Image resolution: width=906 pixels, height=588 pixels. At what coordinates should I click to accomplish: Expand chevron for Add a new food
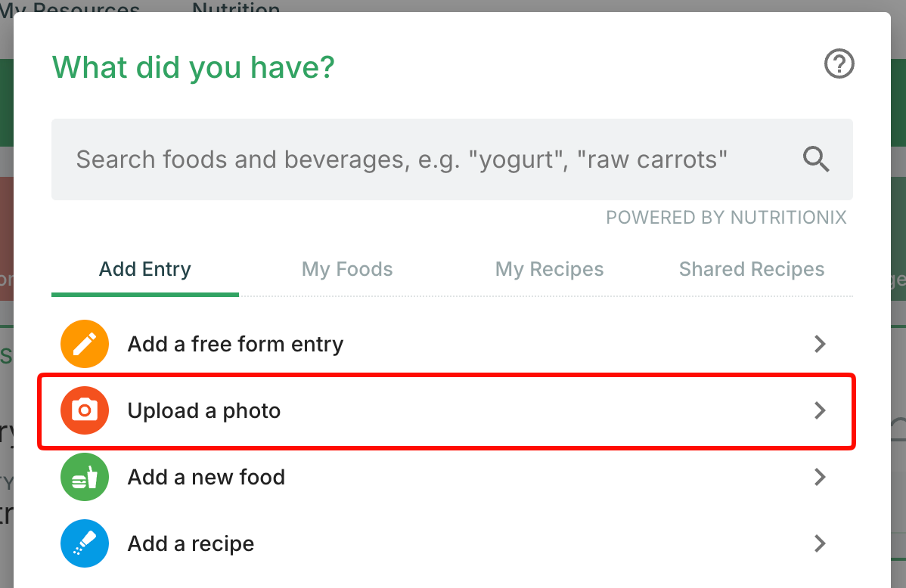point(819,477)
